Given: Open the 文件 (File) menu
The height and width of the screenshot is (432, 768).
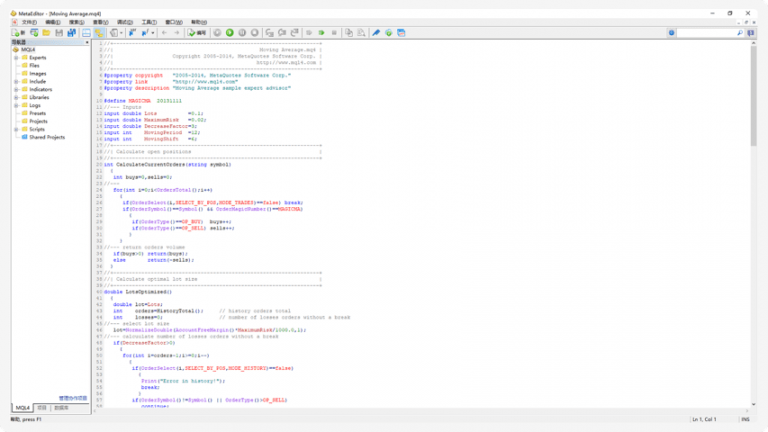Looking at the screenshot, I should 28,21.
